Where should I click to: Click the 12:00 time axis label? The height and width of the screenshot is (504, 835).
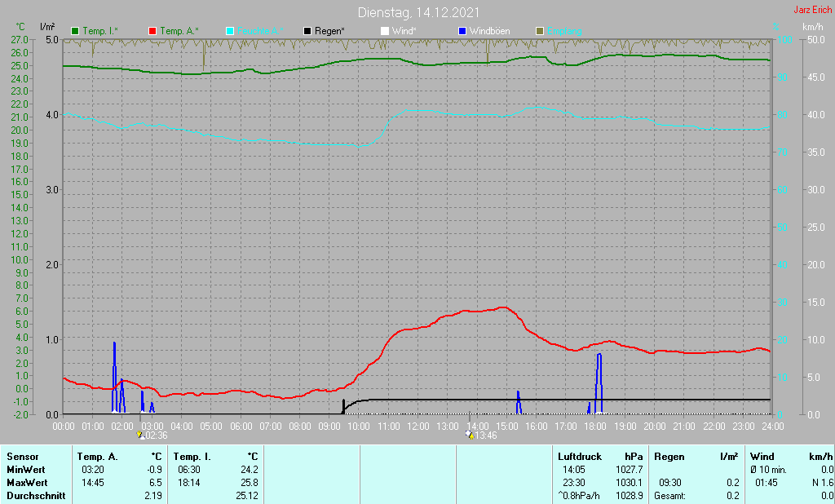418,427
